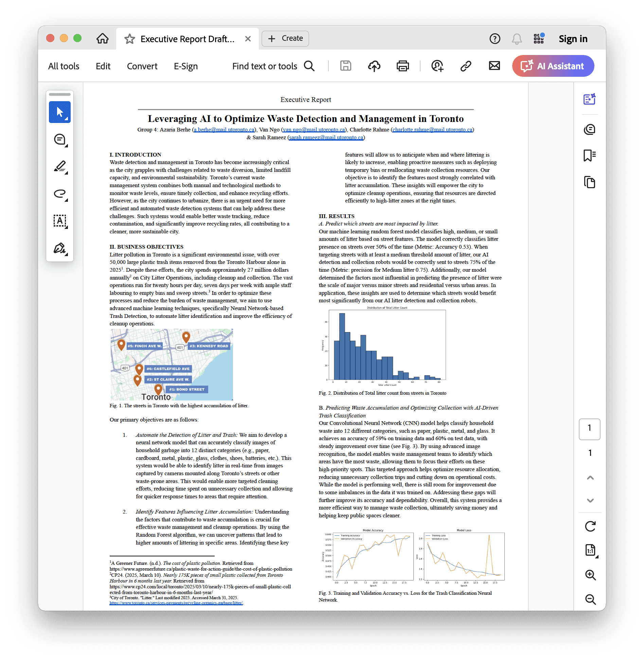Image resolution: width=644 pixels, height=661 pixels.
Task: Open the All tools menu
Action: [x=64, y=66]
